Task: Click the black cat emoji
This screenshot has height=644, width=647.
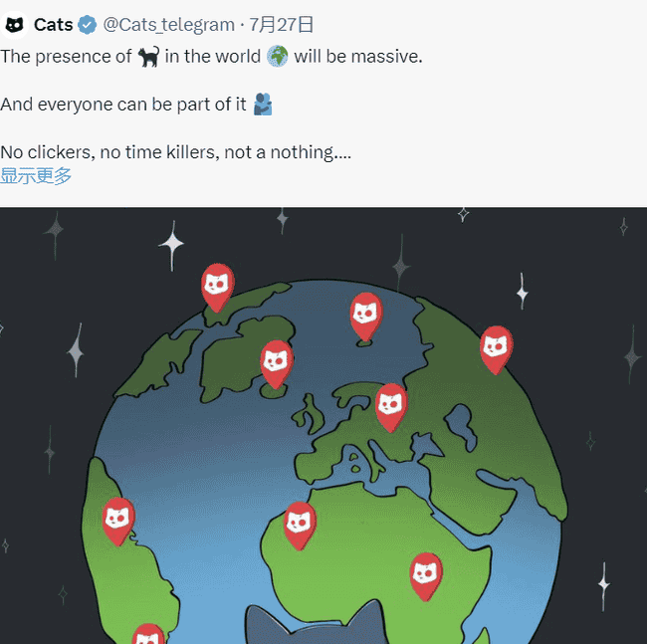Action: [x=148, y=57]
